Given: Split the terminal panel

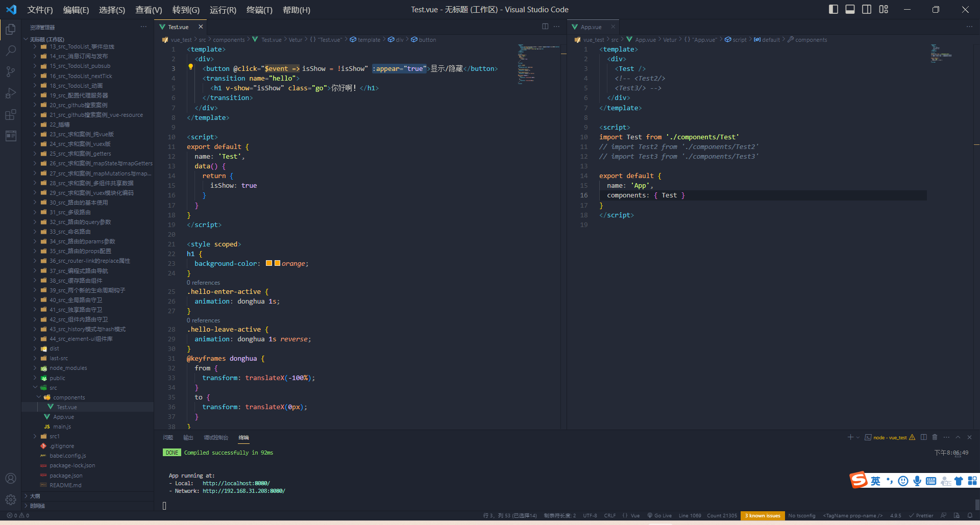Looking at the screenshot, I should 923,437.
